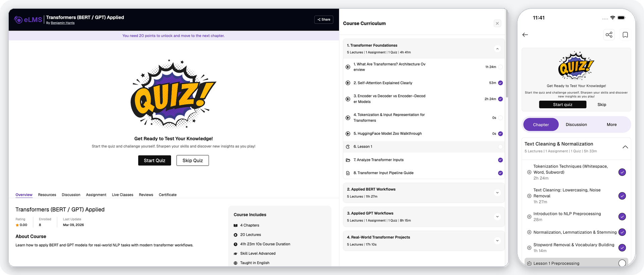Tap Start quiz in mobile view
The image size is (644, 275).
562,105
